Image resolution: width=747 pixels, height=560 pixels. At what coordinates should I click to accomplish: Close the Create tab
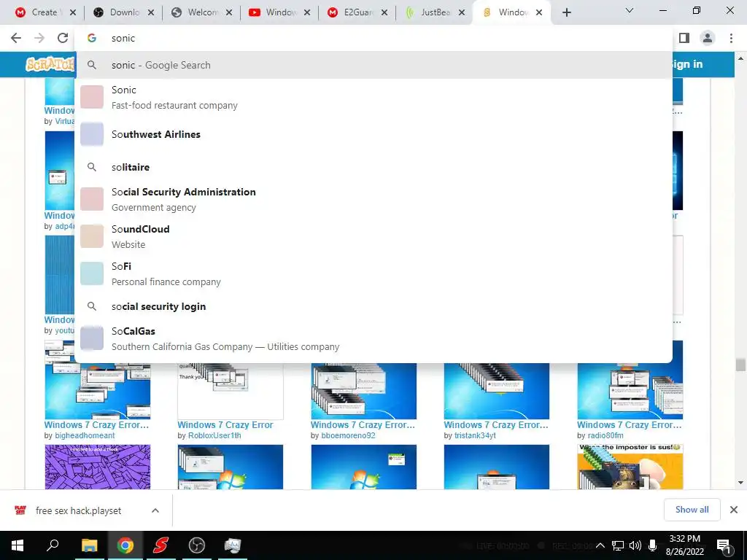[73, 12]
